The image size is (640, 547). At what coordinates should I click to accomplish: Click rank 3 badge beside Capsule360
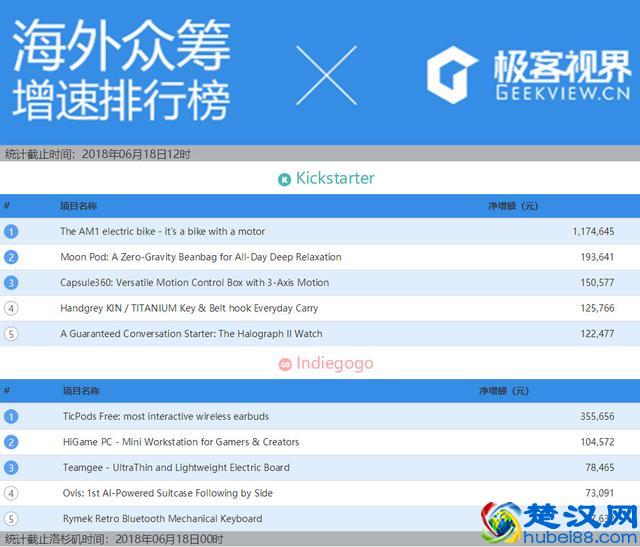[x=11, y=282]
